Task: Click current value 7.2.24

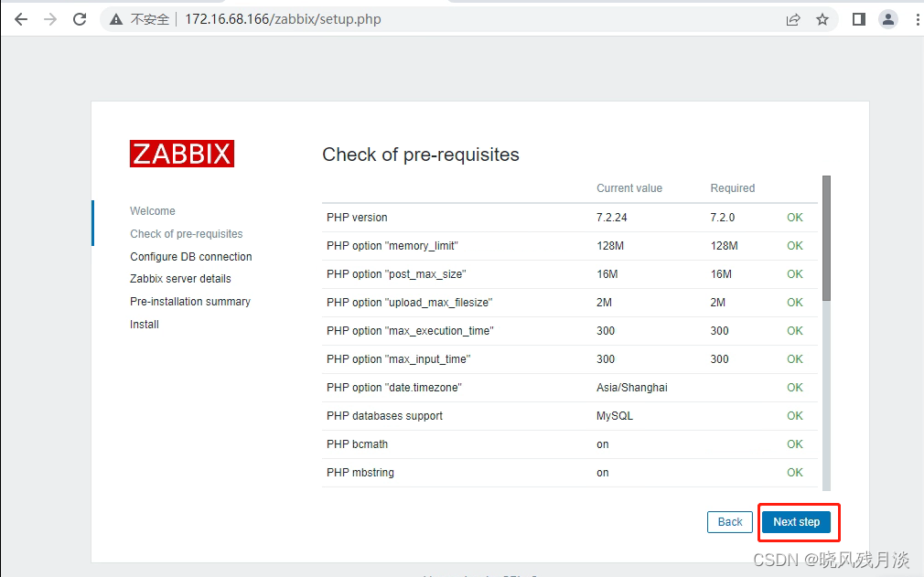Action: point(612,218)
